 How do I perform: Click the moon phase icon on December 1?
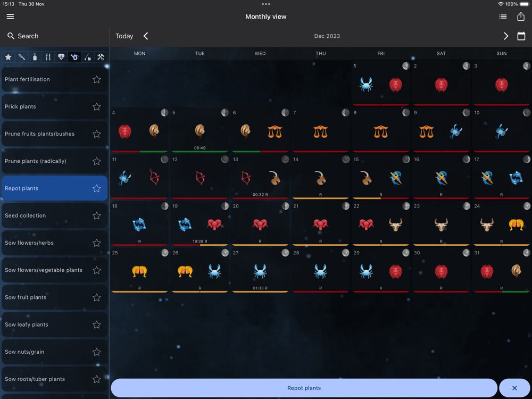(406, 66)
